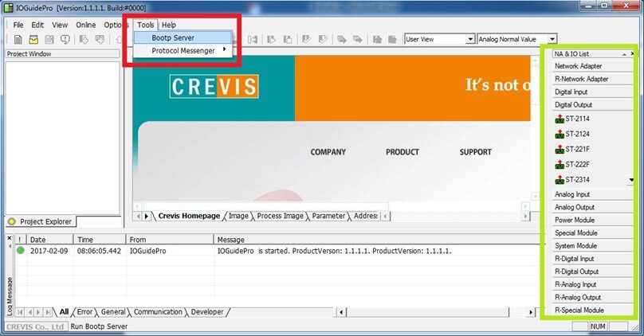
Task: Open the Edit menu
Action: (x=37, y=25)
